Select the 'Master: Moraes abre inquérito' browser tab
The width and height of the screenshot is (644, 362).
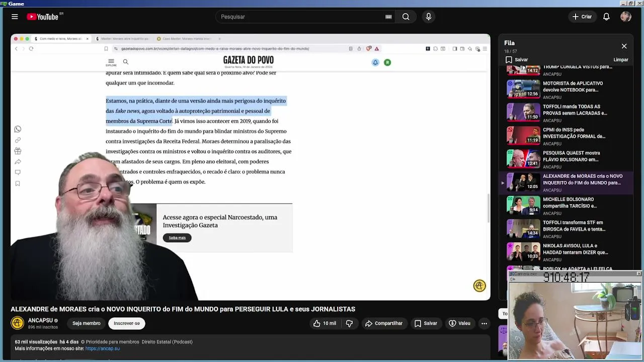tap(123, 39)
